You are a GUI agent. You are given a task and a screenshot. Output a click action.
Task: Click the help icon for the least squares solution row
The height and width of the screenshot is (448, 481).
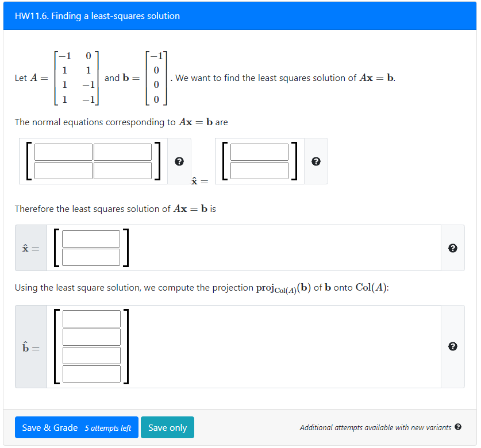[453, 248]
